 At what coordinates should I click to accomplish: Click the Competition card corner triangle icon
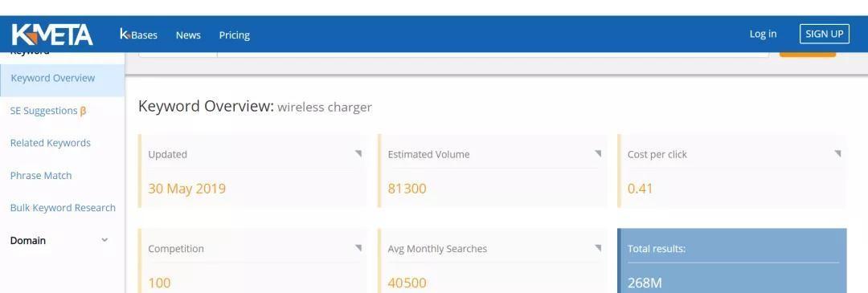[x=358, y=248]
